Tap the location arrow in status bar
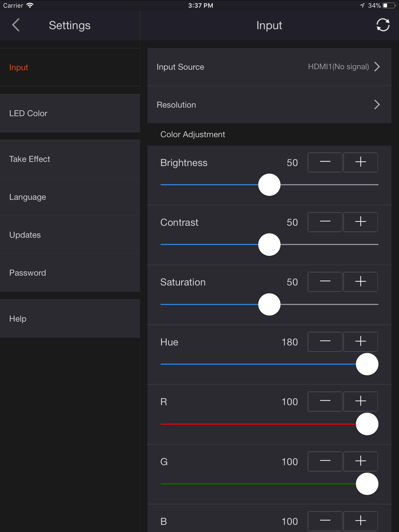 (x=362, y=5)
